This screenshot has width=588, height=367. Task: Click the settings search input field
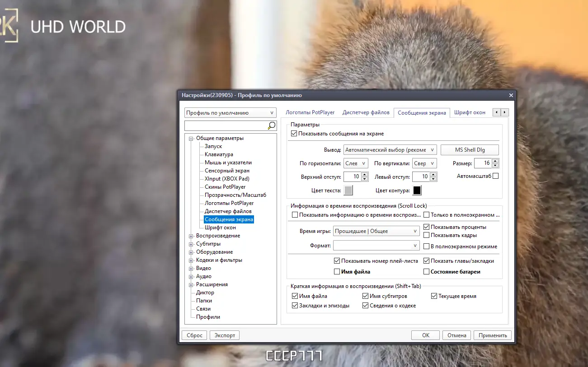click(226, 125)
